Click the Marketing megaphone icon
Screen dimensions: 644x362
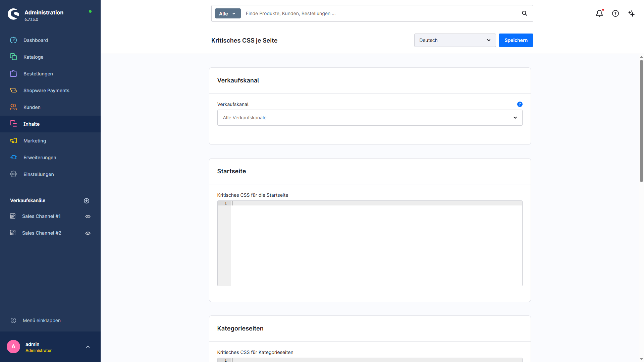click(x=13, y=141)
